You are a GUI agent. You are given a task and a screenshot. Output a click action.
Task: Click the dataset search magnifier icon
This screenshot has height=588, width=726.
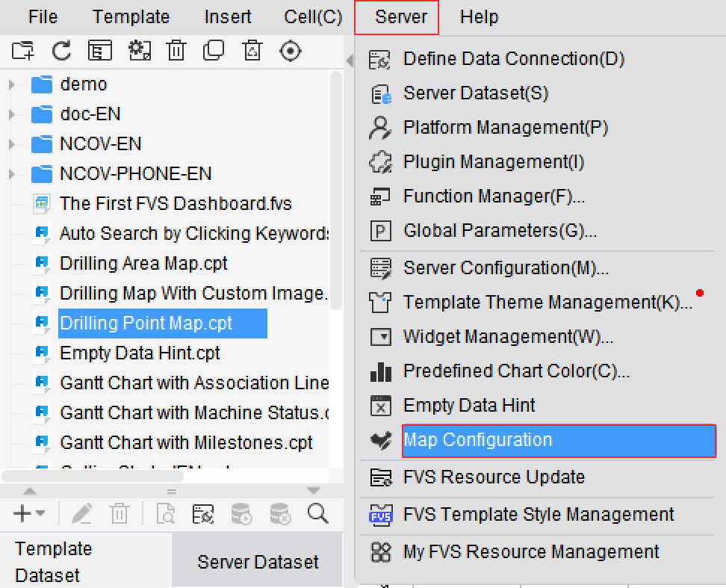pos(318,513)
